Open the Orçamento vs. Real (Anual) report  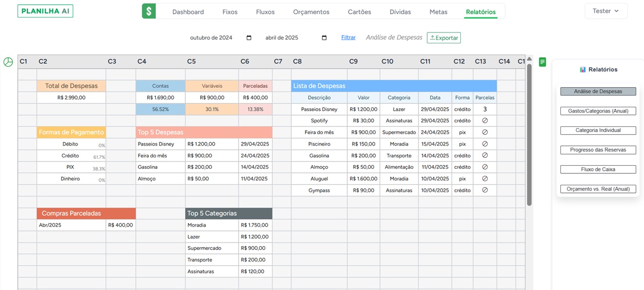click(598, 189)
